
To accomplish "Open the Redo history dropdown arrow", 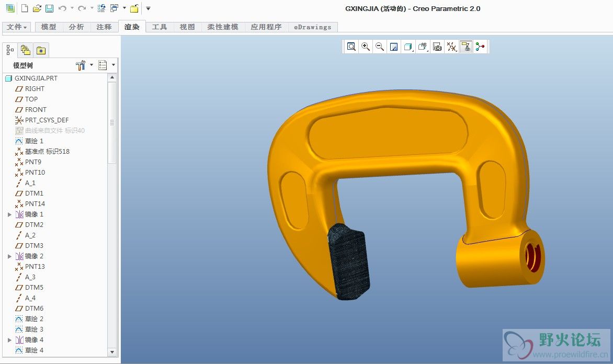I will coord(92,8).
